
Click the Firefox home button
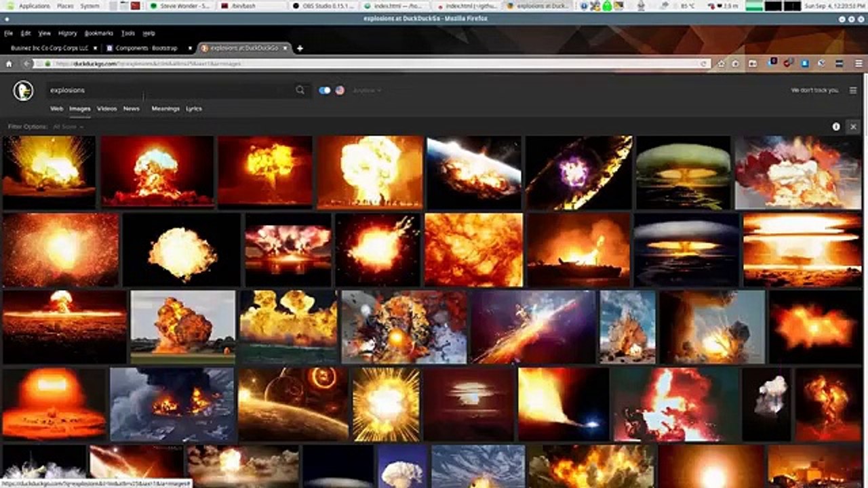(9, 64)
